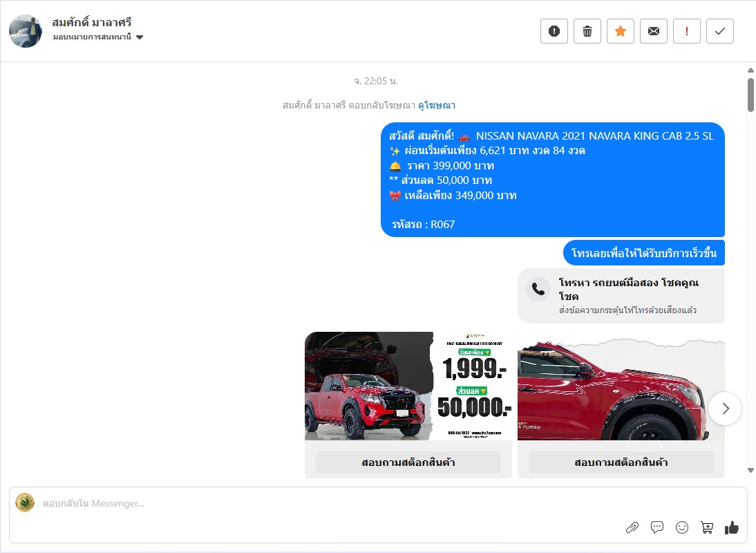The image size is (756, 553).
Task: Open emoji picker smiley icon
Action: tap(682, 527)
